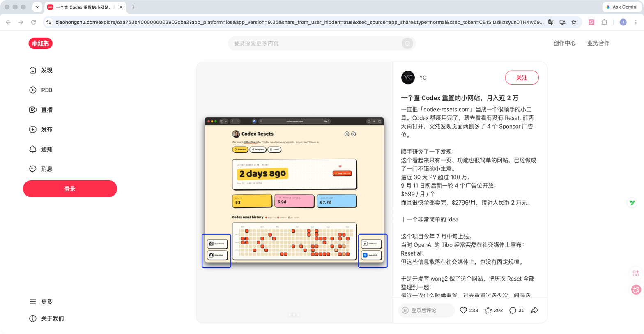Click the YC author avatar
Viewport: 644px width, 334px height.
pos(408,78)
